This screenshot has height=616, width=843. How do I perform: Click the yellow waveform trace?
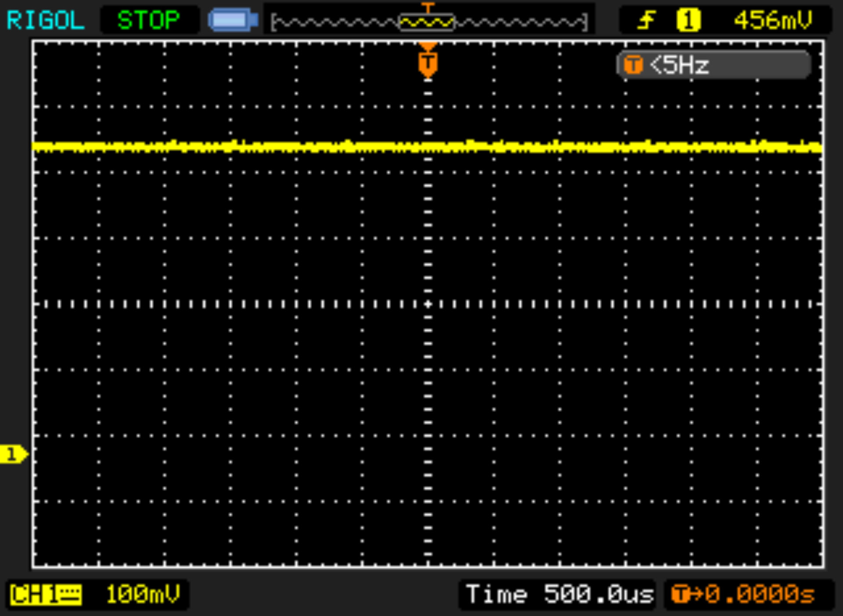[x=263, y=147]
